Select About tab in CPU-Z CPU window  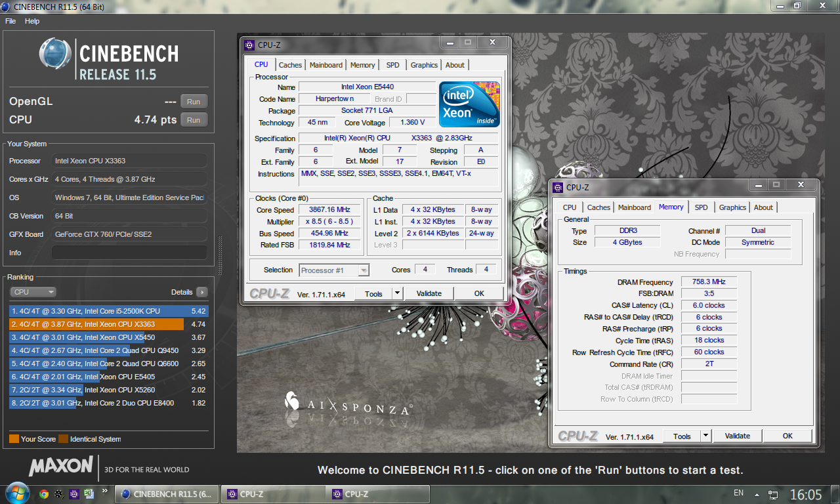[455, 65]
